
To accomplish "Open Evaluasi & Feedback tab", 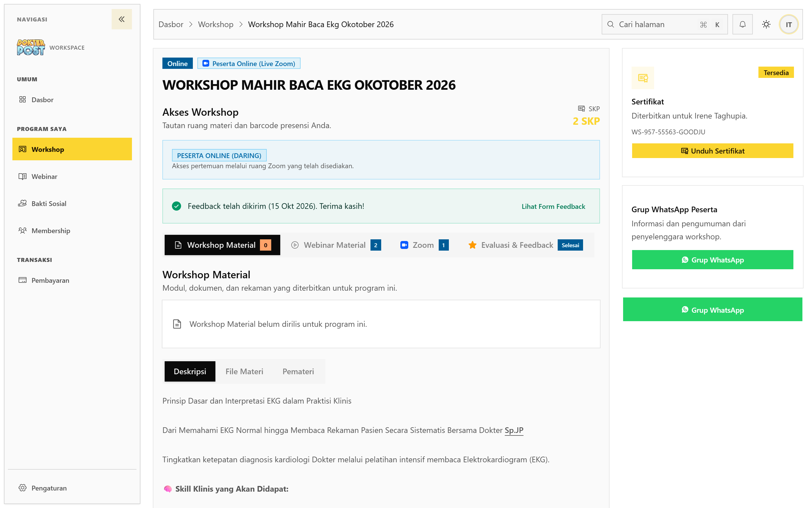I will coord(525,245).
